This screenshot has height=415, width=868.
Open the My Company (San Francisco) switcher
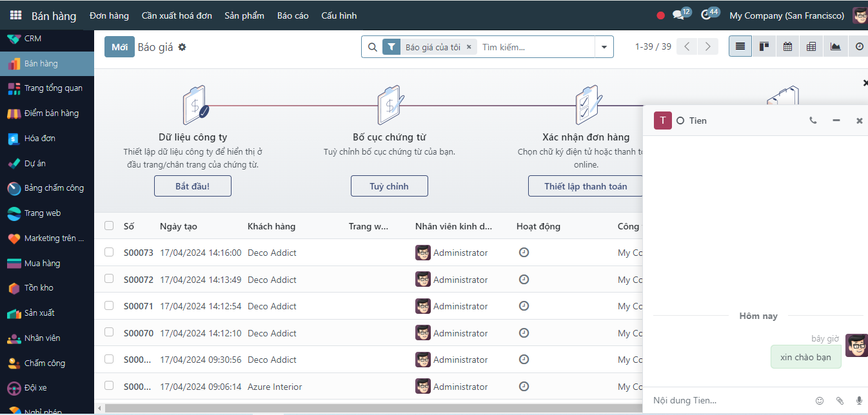click(x=787, y=15)
